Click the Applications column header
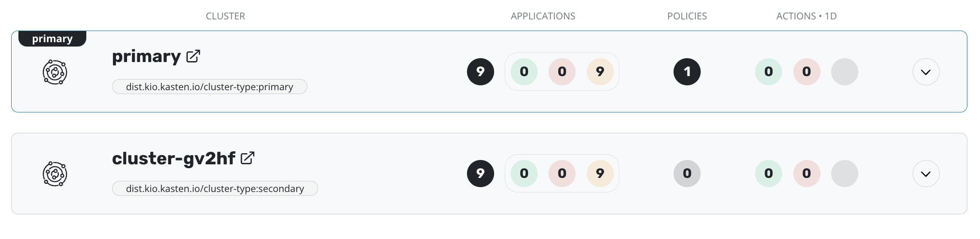This screenshot has width=980, height=239. (x=543, y=16)
